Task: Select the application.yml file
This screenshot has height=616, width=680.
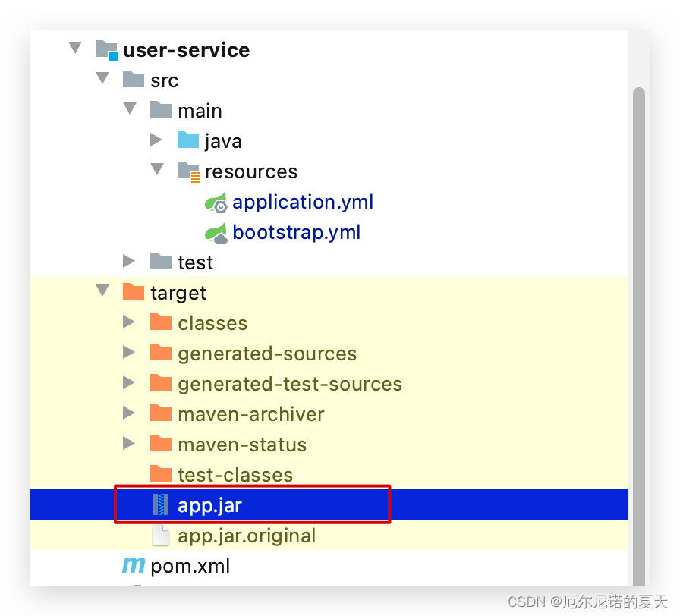Action: (x=303, y=202)
